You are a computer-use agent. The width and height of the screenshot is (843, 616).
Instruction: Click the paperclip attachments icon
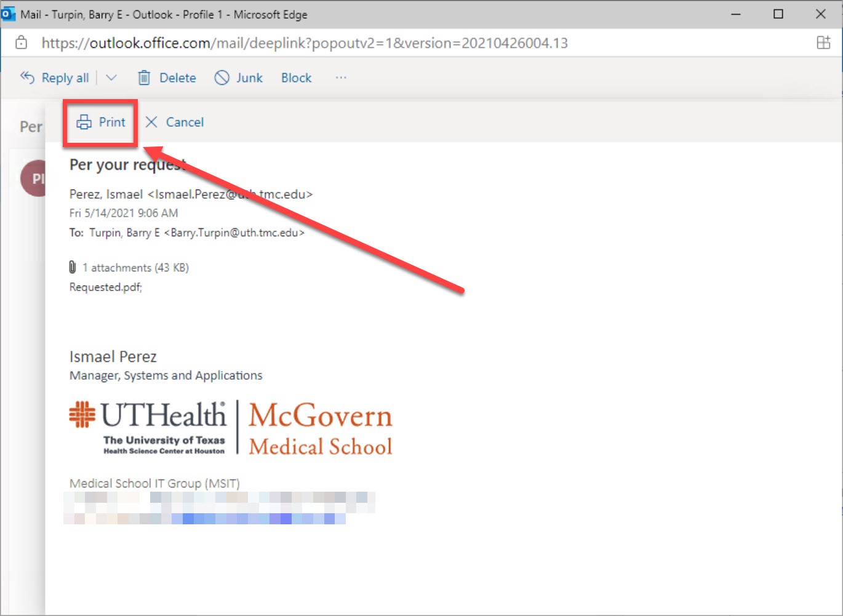click(73, 267)
